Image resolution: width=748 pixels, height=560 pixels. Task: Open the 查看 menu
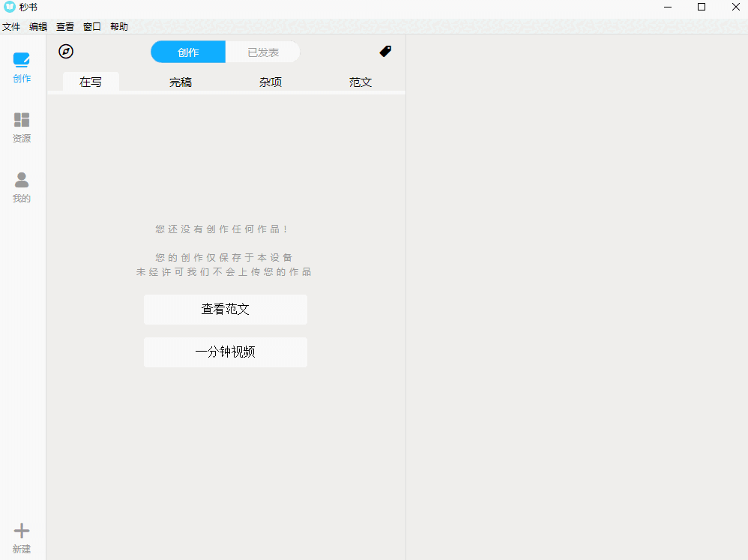[65, 27]
